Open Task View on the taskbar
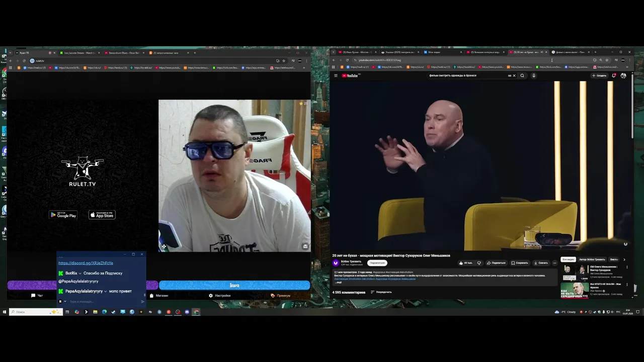Screen dimensions: 644x362 point(67,312)
